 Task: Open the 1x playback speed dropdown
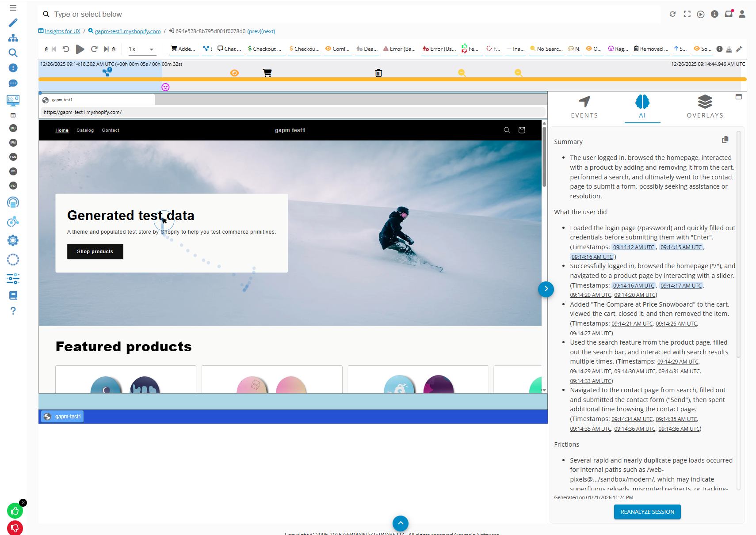click(x=141, y=49)
